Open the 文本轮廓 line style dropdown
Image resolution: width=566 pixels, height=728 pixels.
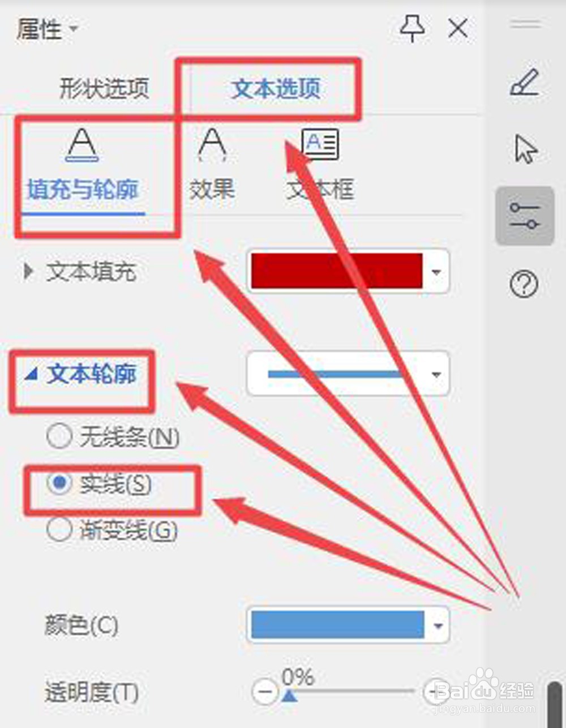348,374
